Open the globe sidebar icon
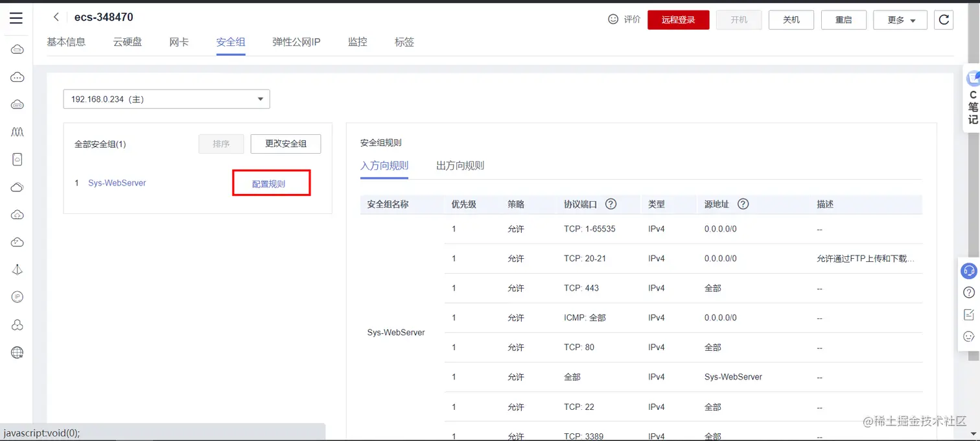 click(17, 353)
